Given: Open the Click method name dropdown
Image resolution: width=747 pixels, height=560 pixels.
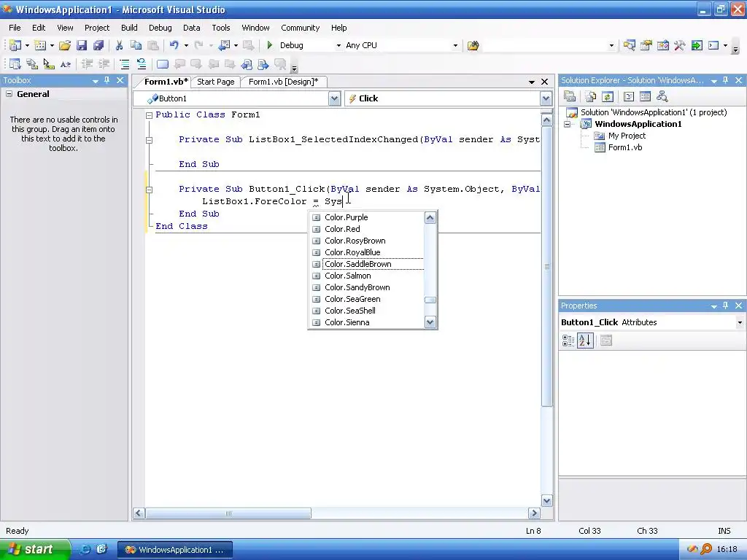Looking at the screenshot, I should [546, 98].
